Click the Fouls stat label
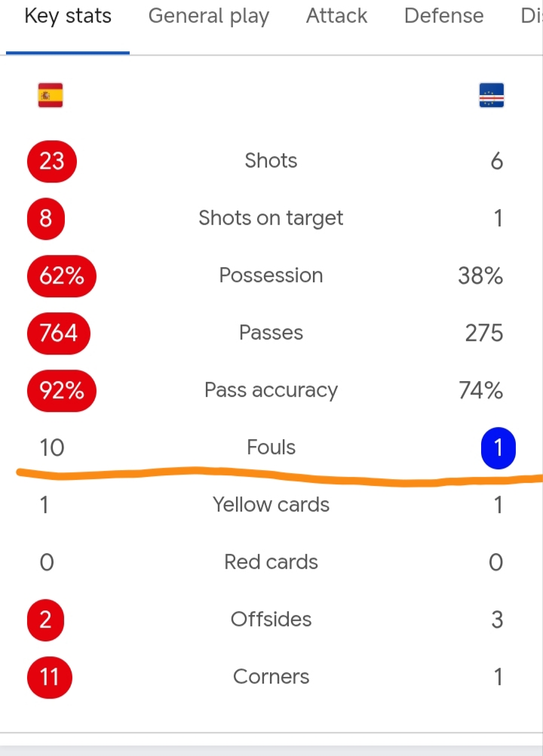The height and width of the screenshot is (756, 543). (271, 447)
